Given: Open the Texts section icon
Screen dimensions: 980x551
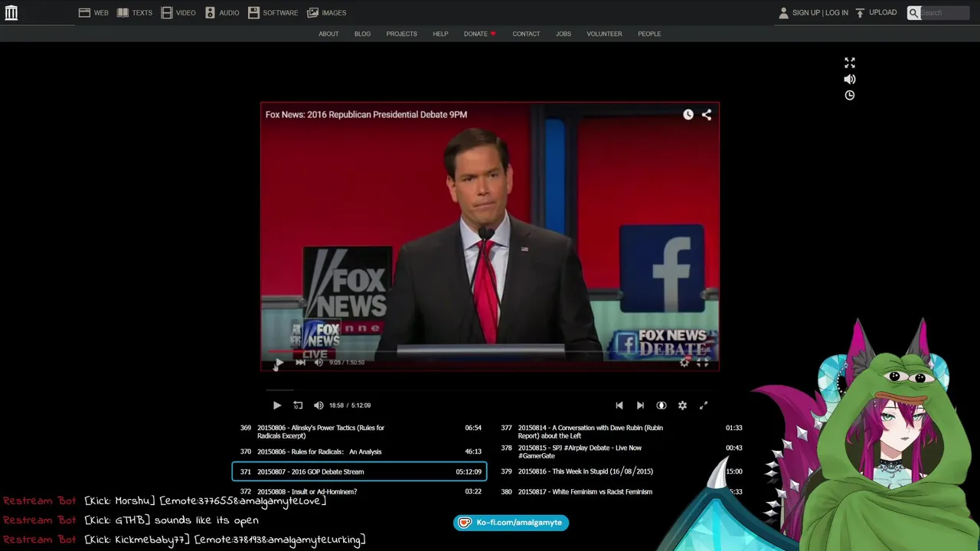Looking at the screenshot, I should click(x=122, y=13).
